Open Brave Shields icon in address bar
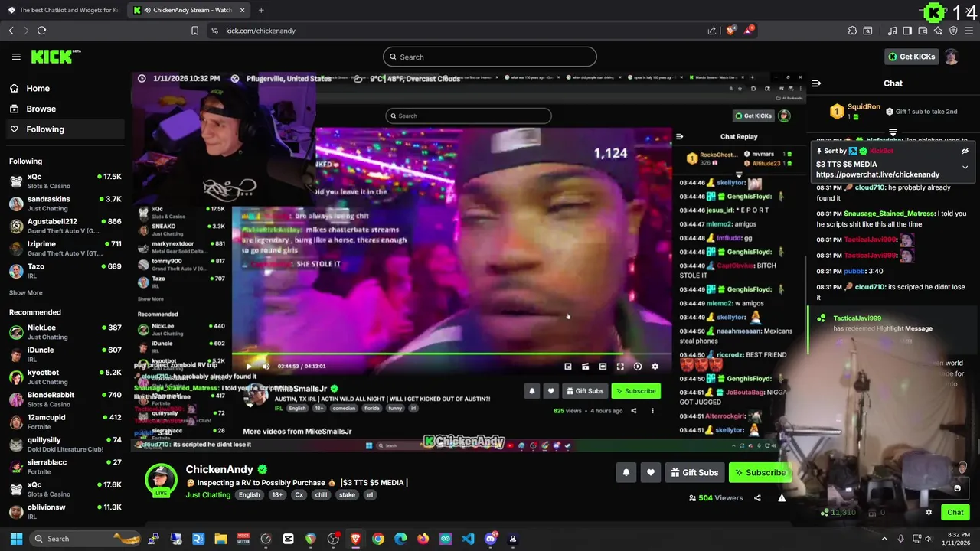 (x=731, y=31)
